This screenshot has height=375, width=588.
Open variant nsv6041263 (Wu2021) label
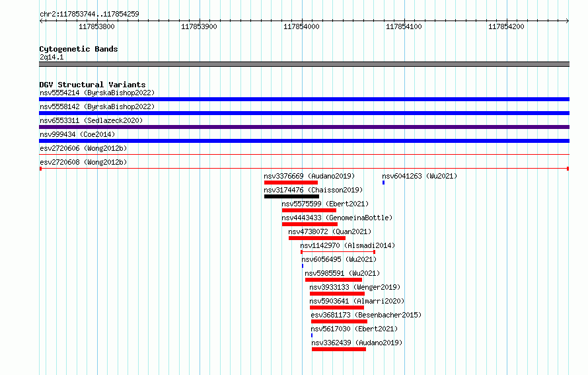tap(420, 176)
